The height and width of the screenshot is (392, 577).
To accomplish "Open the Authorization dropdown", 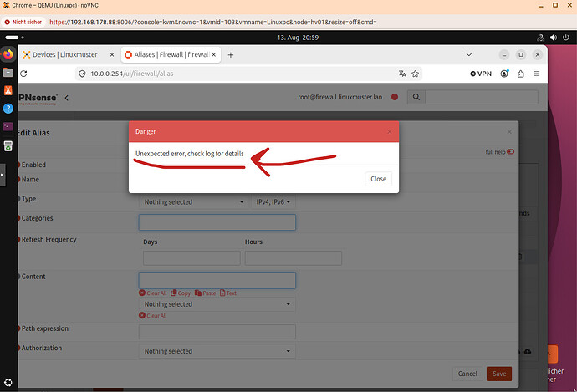I will click(217, 351).
